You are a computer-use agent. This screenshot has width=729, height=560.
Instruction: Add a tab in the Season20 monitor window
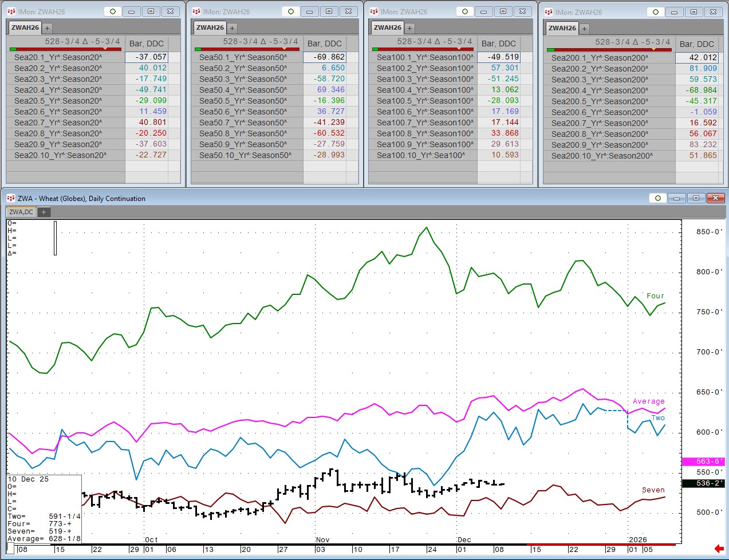point(47,28)
